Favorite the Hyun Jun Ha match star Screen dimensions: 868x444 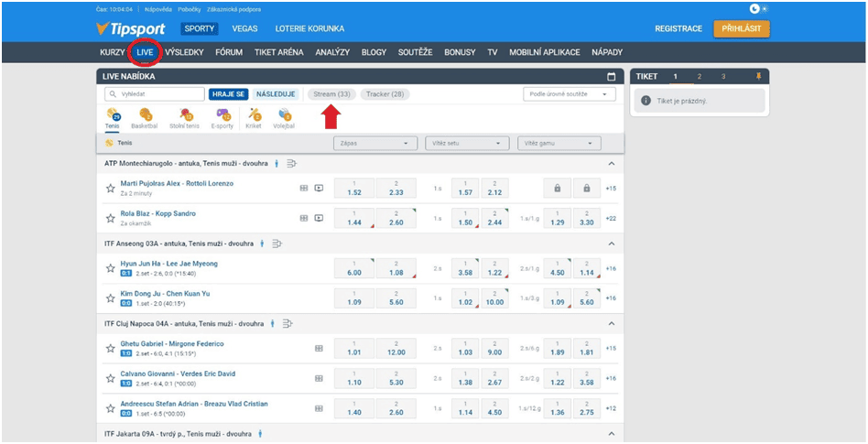(110, 268)
